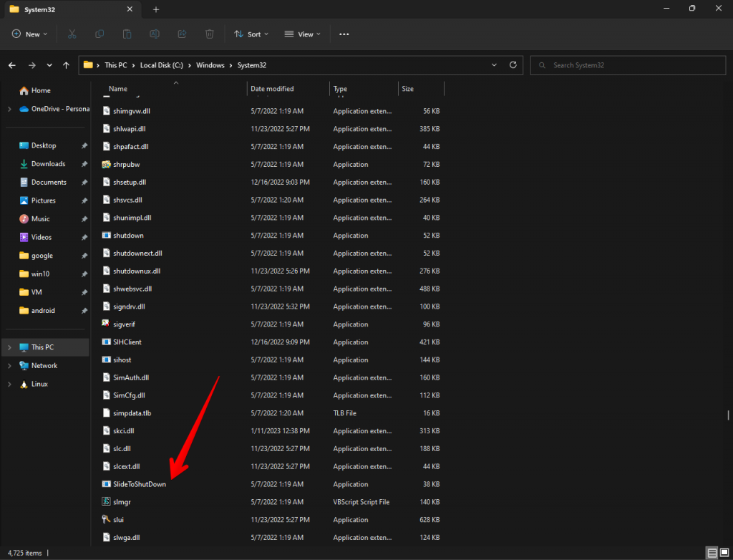Add a new tab with plus icon

tap(156, 9)
